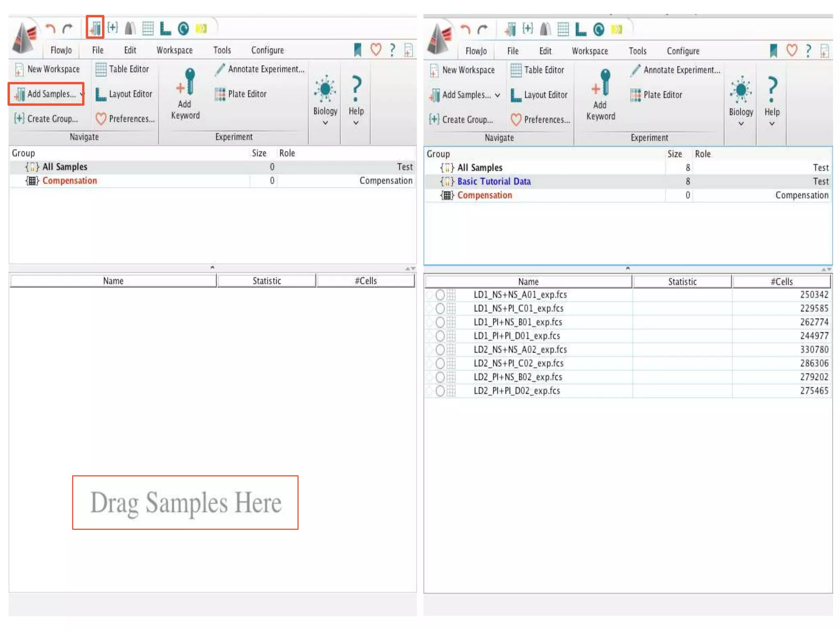Click the circle beside LD1_NS+NS_A01_exp.fcs
Viewport: 840px width, 630px height.
point(440,294)
